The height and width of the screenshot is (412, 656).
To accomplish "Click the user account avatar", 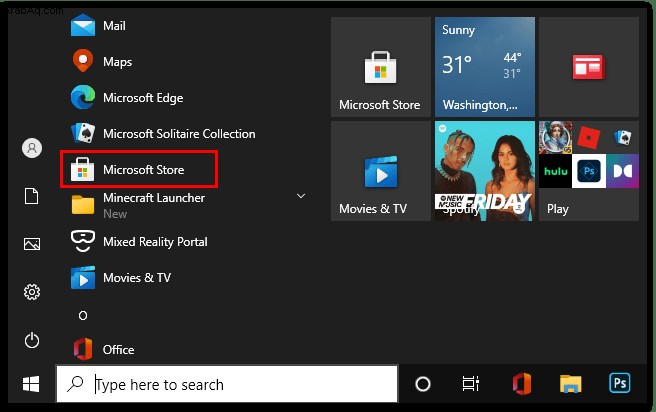I will tap(32, 148).
